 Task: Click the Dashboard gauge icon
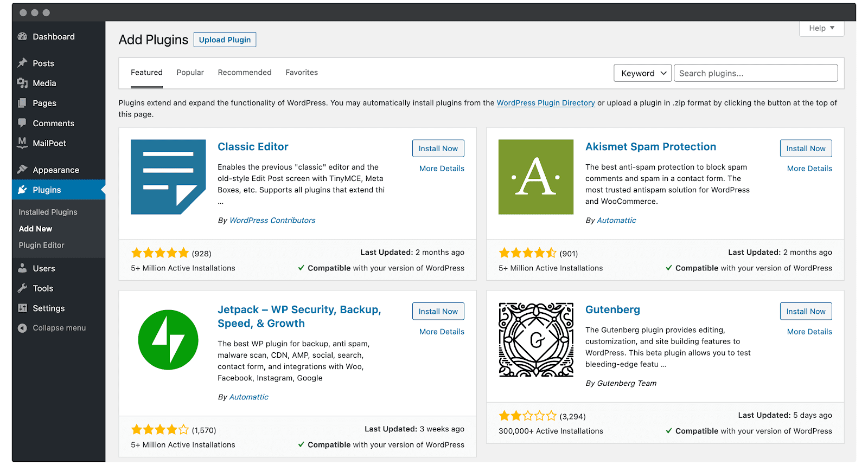(22, 36)
